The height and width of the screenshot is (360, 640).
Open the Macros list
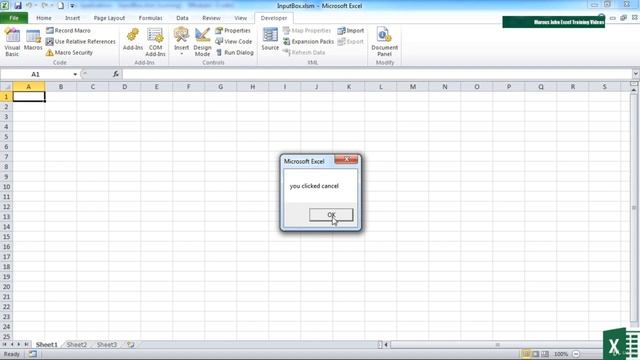[x=33, y=40]
